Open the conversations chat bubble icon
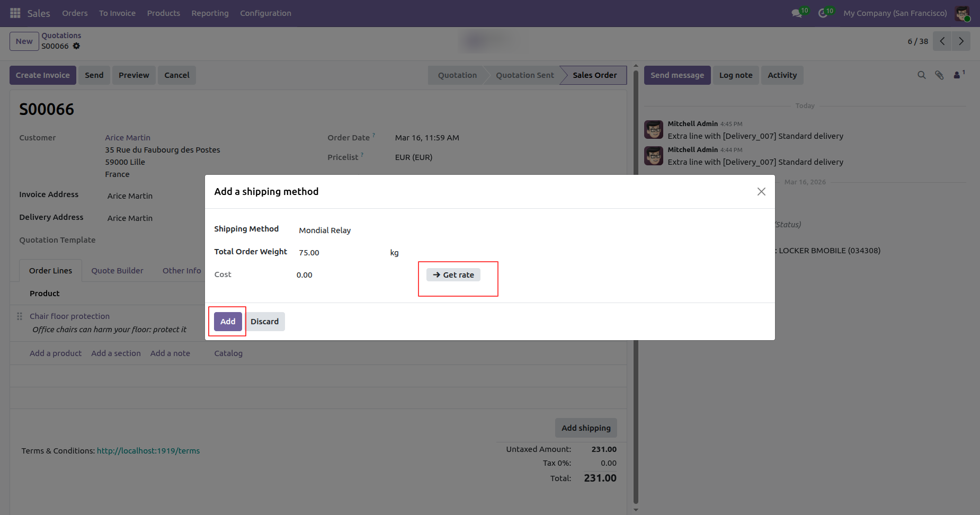The width and height of the screenshot is (980, 515). pos(797,13)
